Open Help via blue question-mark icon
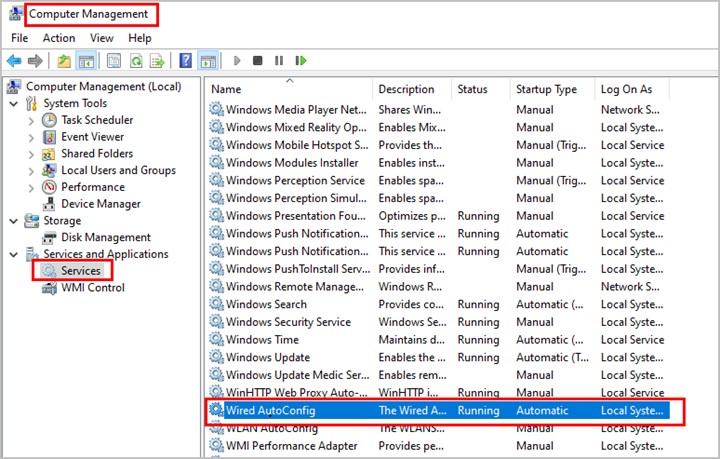720x459 pixels. pos(186,61)
